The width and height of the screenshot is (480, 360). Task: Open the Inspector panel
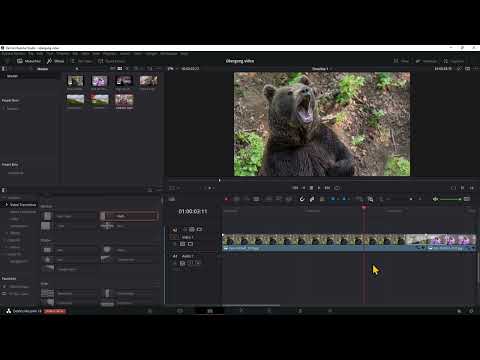click(454, 61)
